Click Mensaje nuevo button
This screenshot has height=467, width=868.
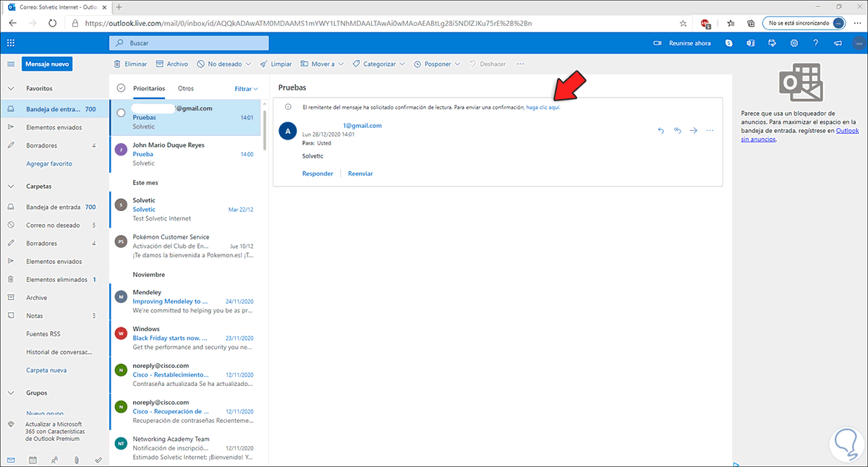(x=47, y=64)
